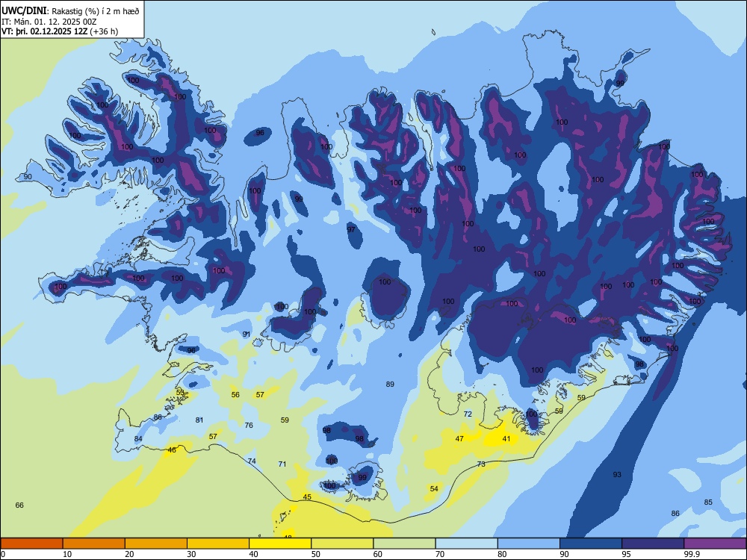
Task: Click the '(+36 h)' forecast offset text
Action: click(x=104, y=31)
